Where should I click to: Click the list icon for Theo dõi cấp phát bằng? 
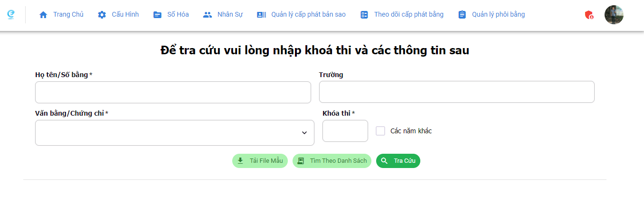[364, 15]
